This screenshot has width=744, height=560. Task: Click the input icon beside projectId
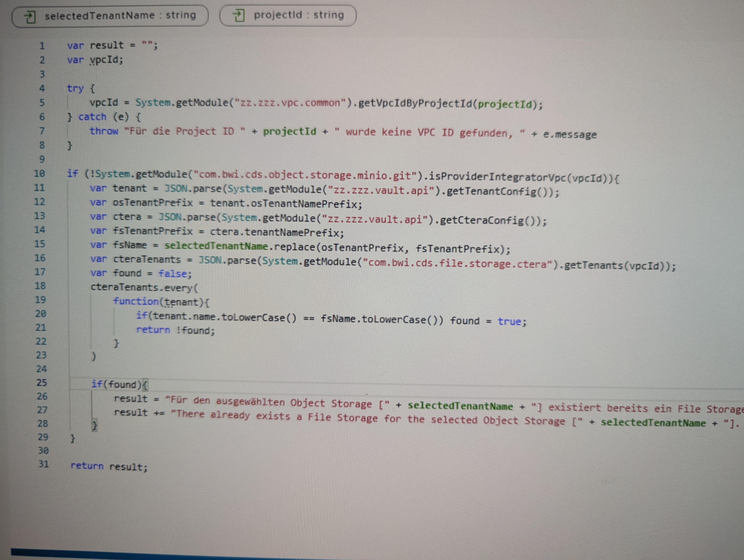[x=239, y=15]
